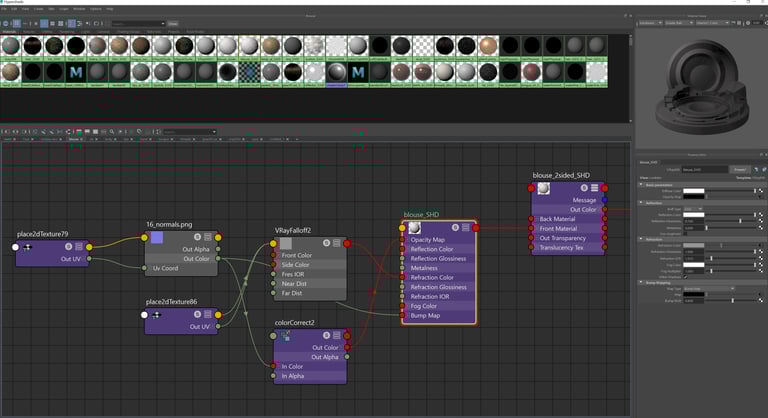Click map button beside Refraction IOR

(x=761, y=258)
